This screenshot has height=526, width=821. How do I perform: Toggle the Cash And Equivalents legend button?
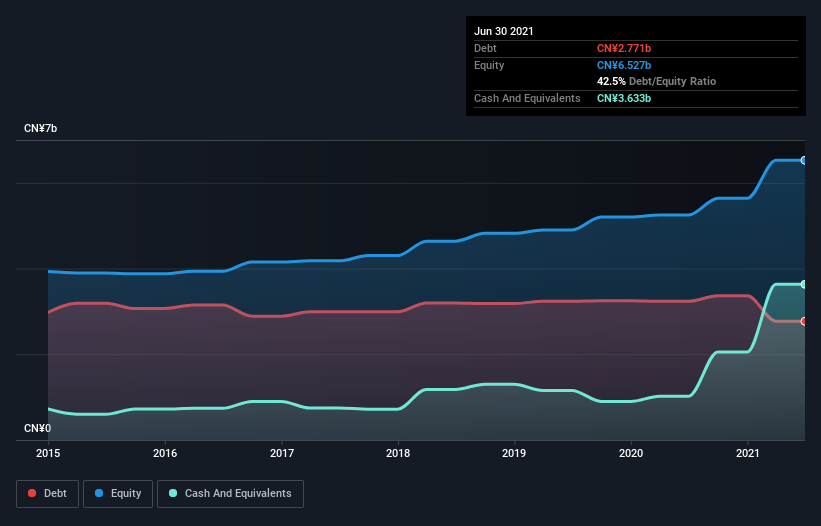pyautogui.click(x=230, y=494)
